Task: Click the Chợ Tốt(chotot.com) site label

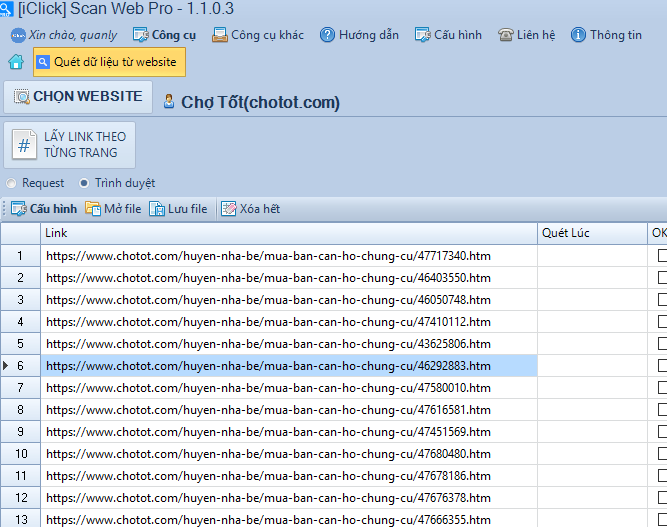Action: pos(260,103)
